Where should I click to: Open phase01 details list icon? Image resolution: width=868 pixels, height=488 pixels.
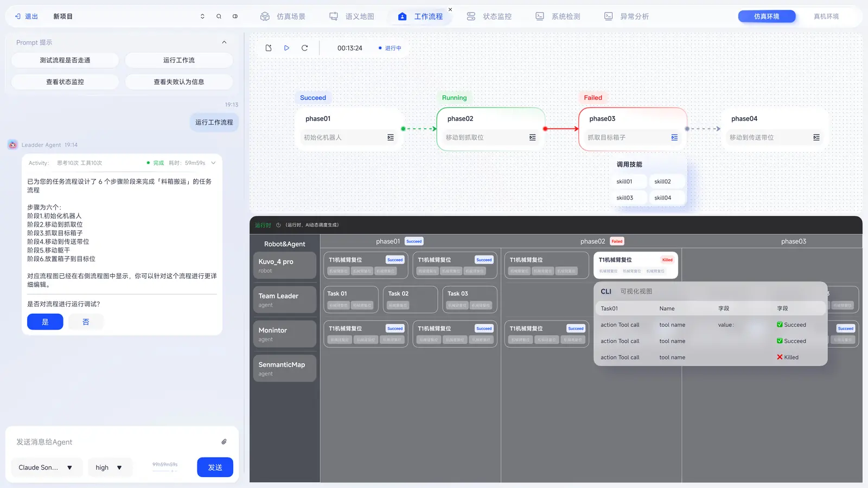(391, 138)
